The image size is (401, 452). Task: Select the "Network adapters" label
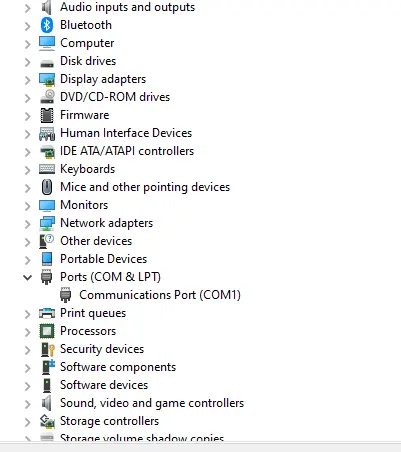point(106,223)
